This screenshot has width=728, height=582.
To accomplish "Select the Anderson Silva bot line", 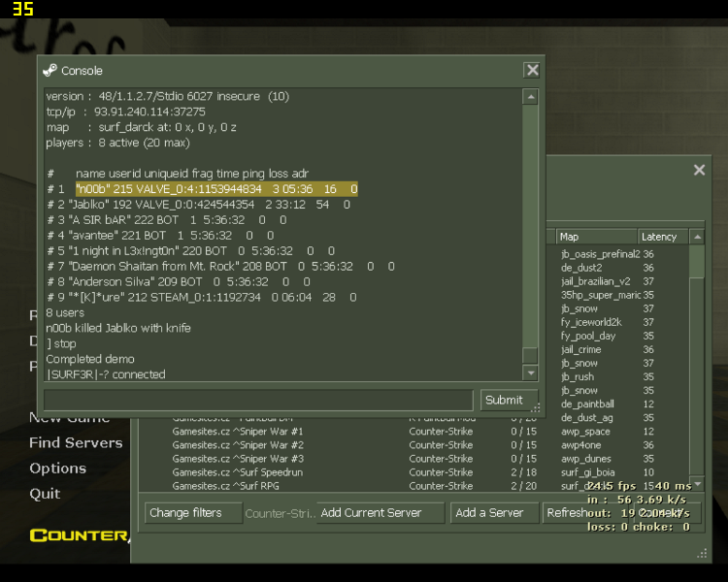I will tap(179, 281).
